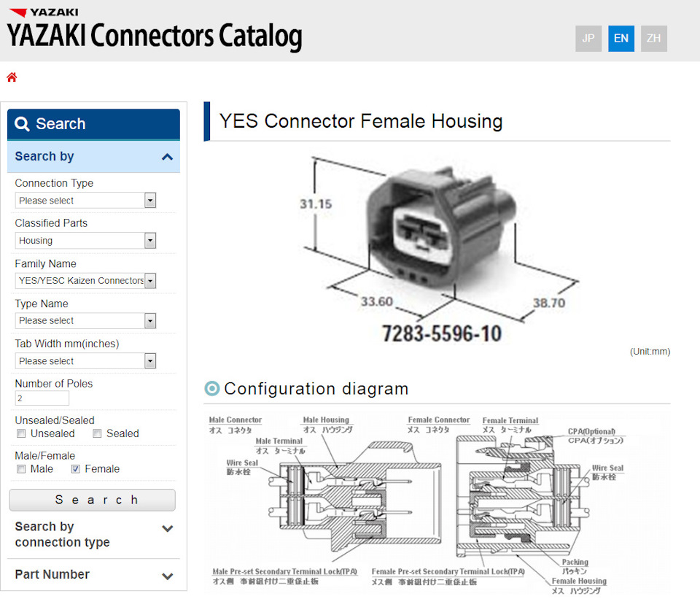Switch the language to JP
Screen dimensions: 700x599
coord(588,39)
